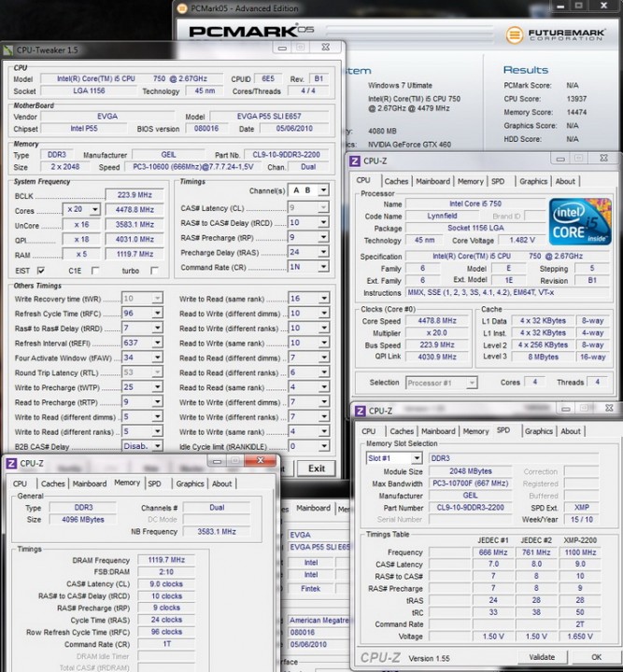Click the BIOS version 080016 in CPU-Tweaker

[206, 128]
